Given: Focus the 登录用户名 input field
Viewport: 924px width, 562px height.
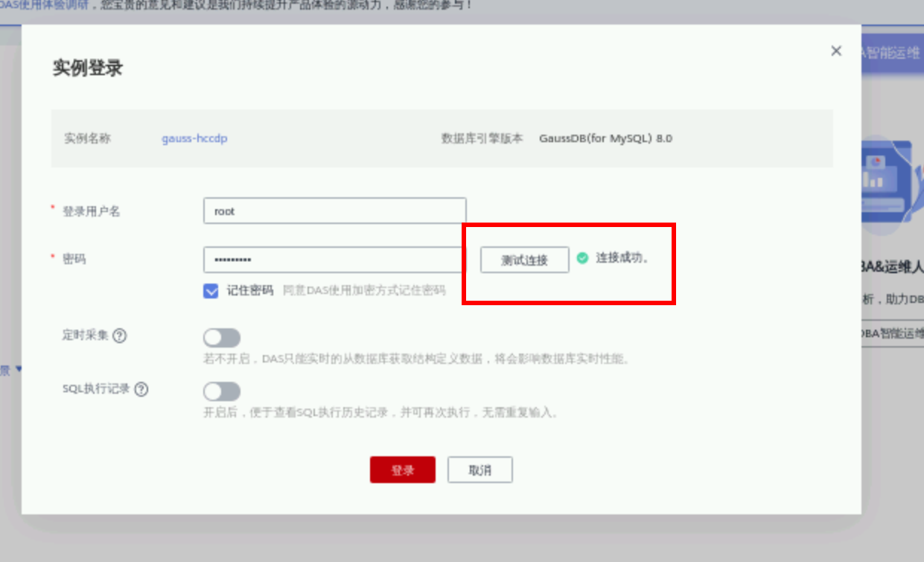Looking at the screenshot, I should [x=335, y=211].
